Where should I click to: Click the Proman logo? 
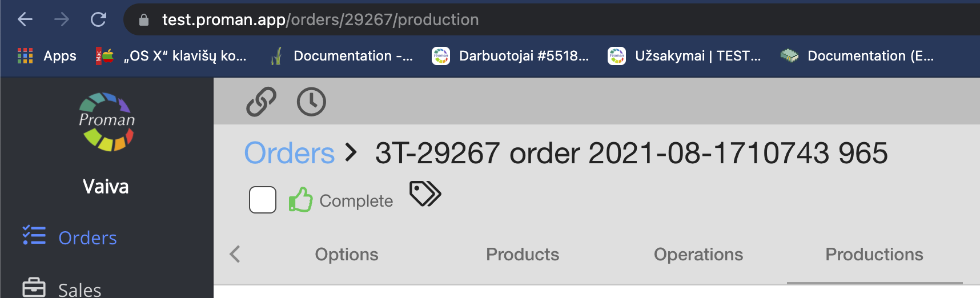pyautogui.click(x=107, y=122)
